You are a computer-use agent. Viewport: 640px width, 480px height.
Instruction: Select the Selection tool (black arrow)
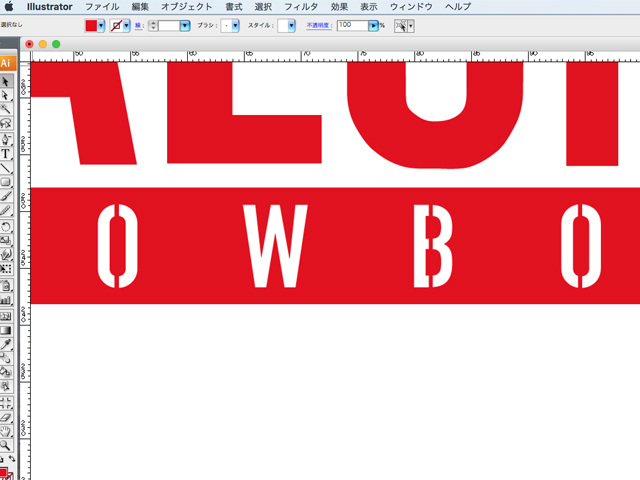(x=6, y=81)
